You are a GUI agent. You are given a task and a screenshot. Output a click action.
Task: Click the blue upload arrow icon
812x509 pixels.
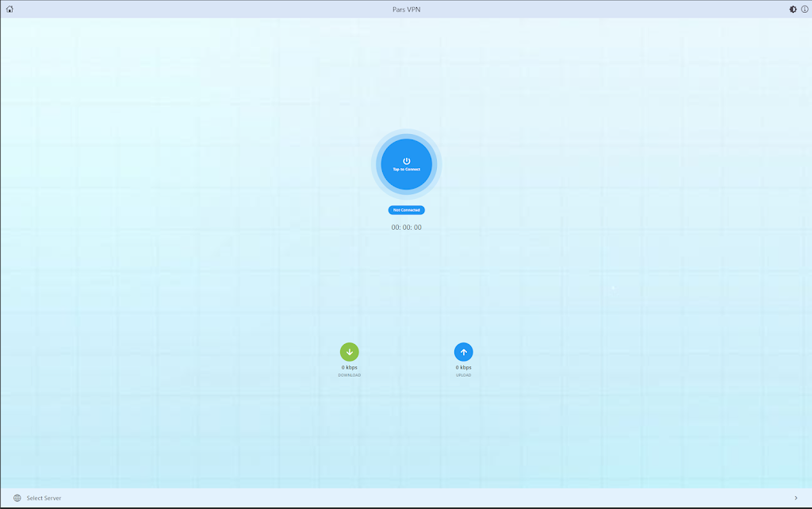[x=463, y=352]
